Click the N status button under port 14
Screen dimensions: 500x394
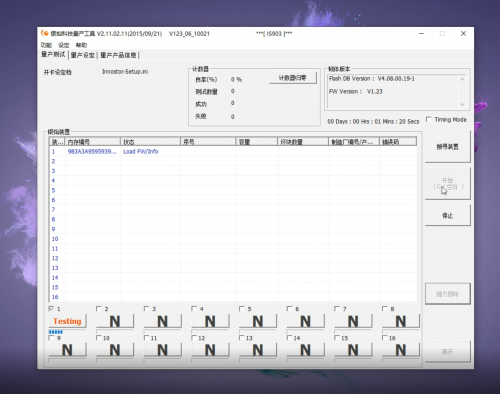coord(306,350)
